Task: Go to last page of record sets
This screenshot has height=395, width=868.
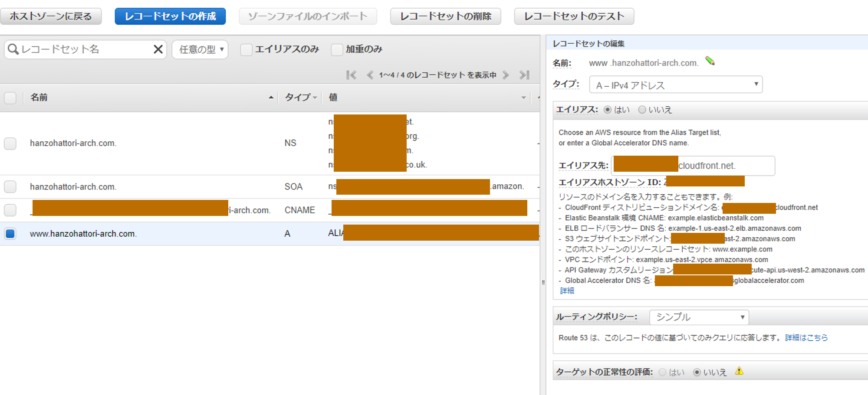Action: 524,75
